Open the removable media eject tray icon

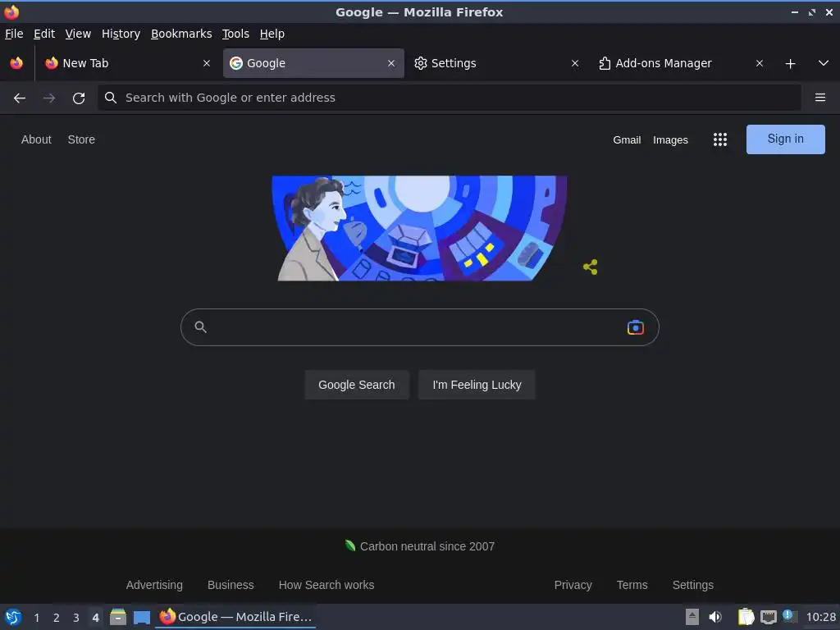(x=692, y=617)
